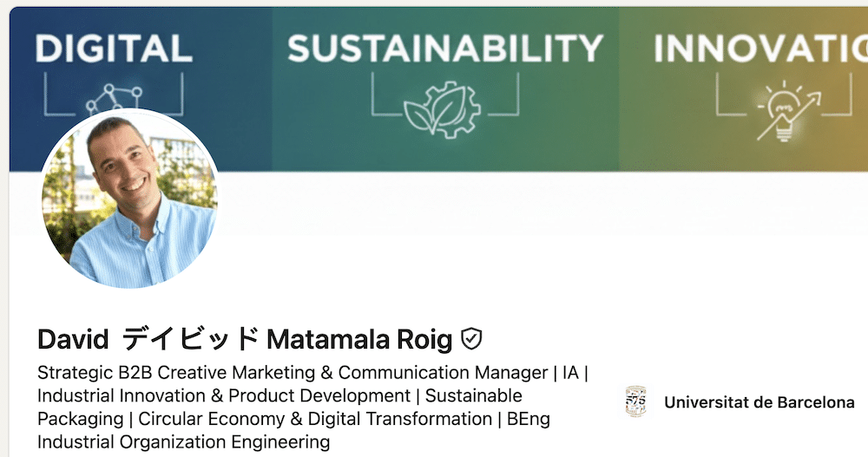Viewport: 868px width, 457px height.
Task: Click the katakana デイビッド in the name
Action: pyautogui.click(x=191, y=339)
